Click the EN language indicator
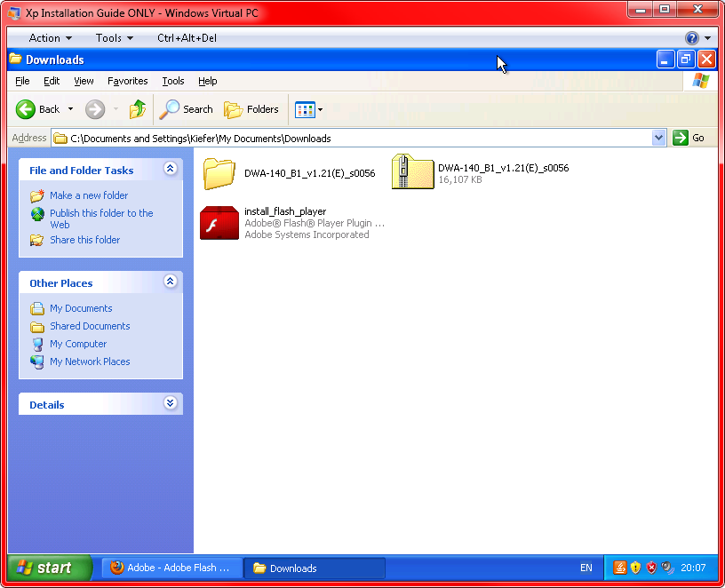 pyautogui.click(x=586, y=568)
